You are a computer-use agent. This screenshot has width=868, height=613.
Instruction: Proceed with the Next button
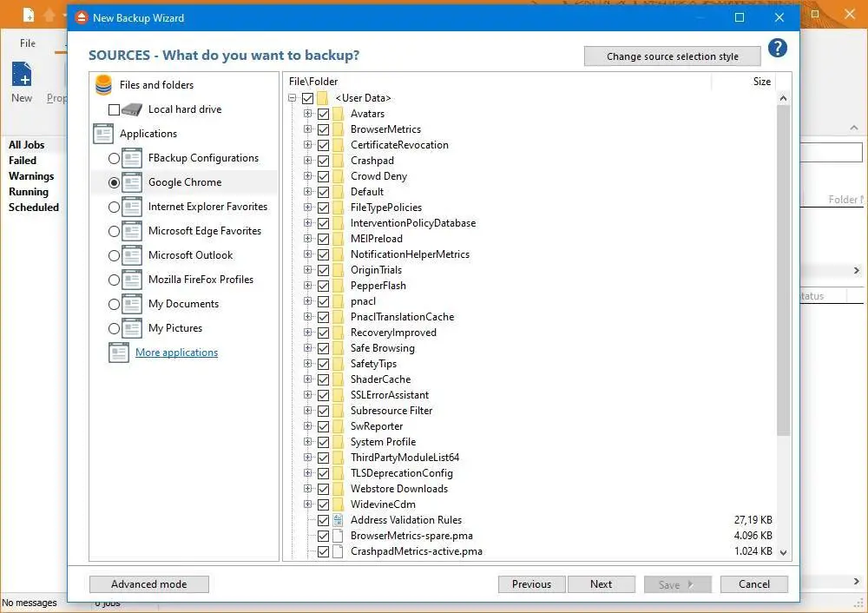point(602,584)
